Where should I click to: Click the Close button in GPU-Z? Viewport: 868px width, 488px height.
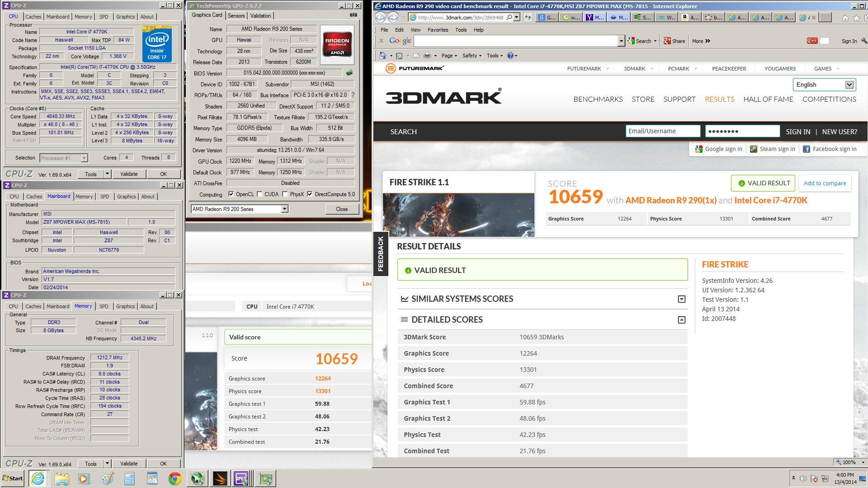pyautogui.click(x=342, y=209)
